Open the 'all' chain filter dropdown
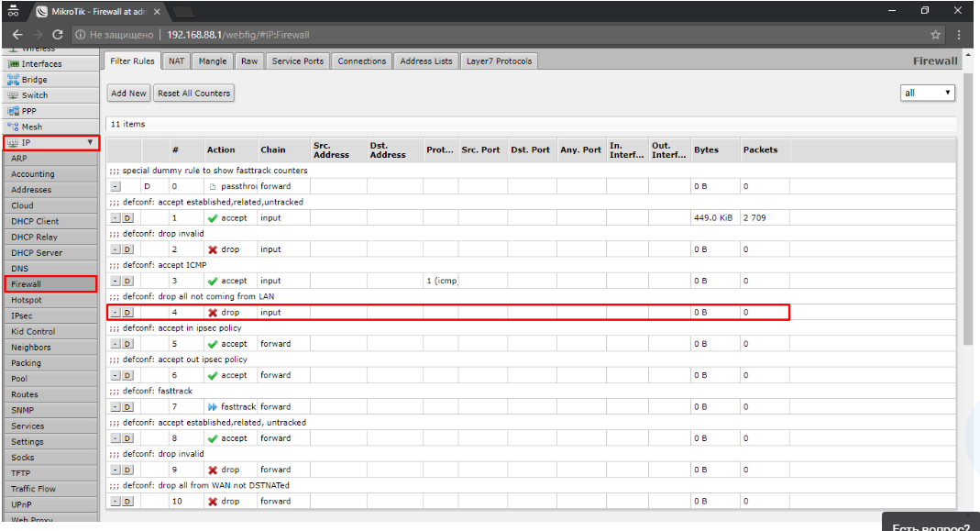This screenshot has height=531, width=980. (x=928, y=93)
